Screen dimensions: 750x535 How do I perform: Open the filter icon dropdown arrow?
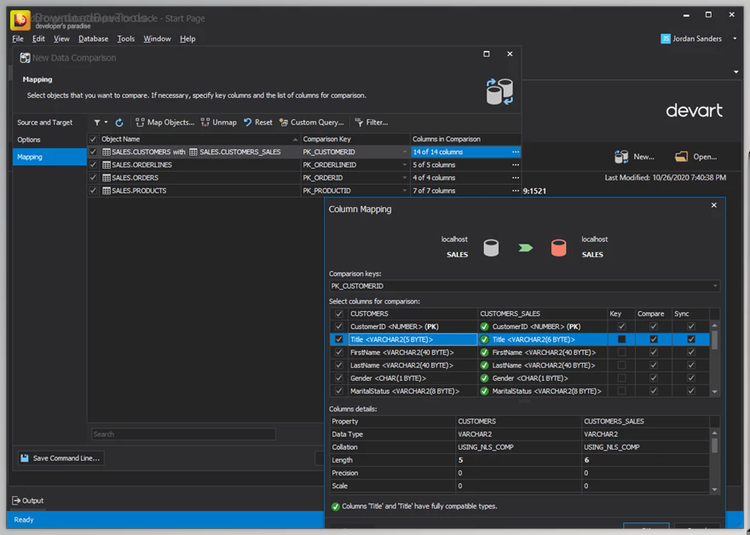tap(106, 123)
